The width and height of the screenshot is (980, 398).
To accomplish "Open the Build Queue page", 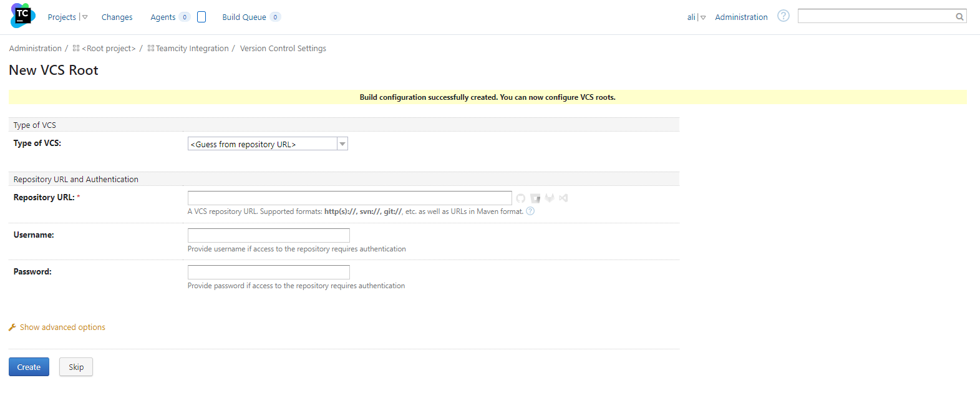I will pyautogui.click(x=244, y=17).
